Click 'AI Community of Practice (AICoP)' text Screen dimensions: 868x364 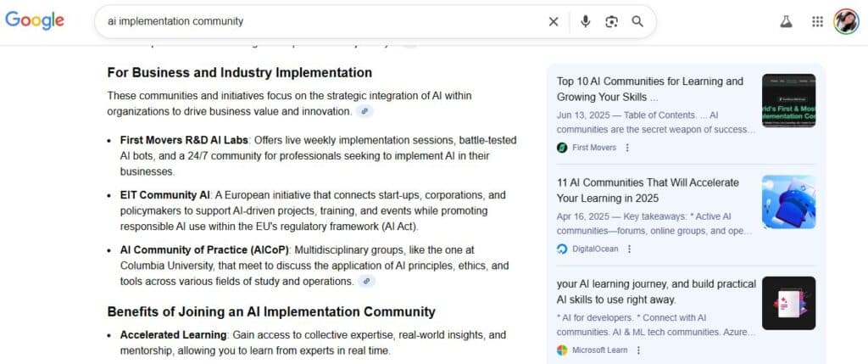click(x=205, y=250)
